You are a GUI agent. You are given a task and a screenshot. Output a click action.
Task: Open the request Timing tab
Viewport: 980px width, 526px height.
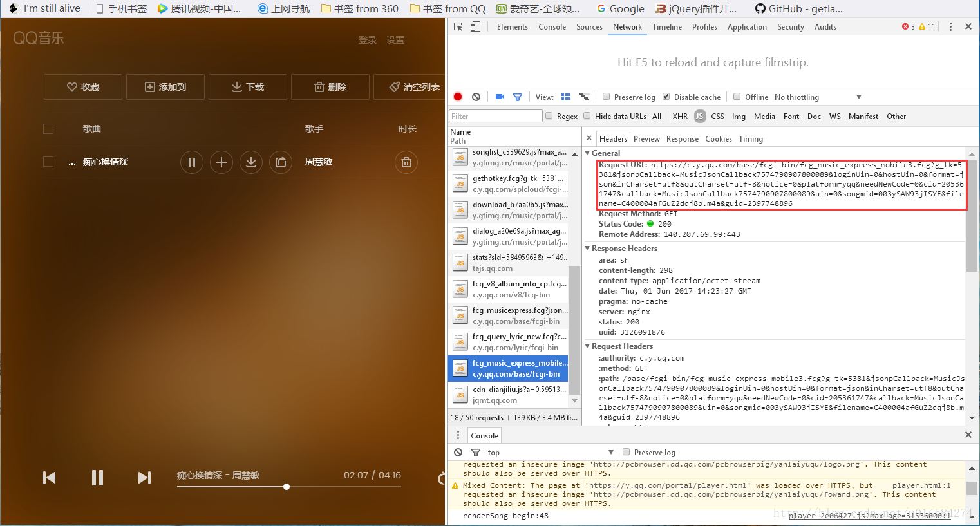pos(751,139)
